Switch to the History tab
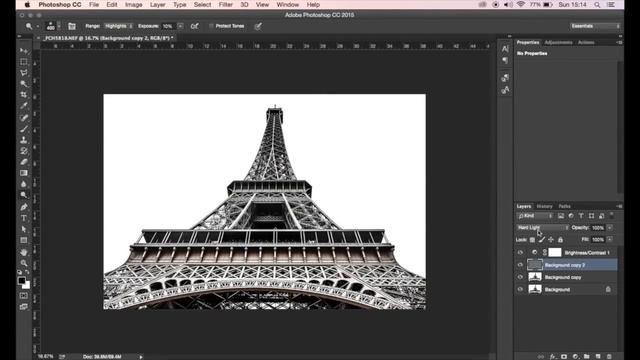Viewport: 640px width, 360px height. pos(544,206)
